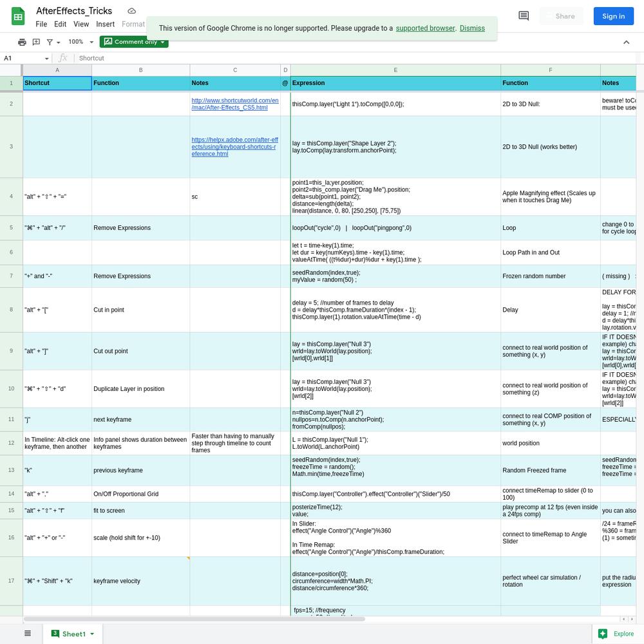Click the keyframe velocity cell
The height and width of the screenshot is (644, 644).
tap(140, 581)
